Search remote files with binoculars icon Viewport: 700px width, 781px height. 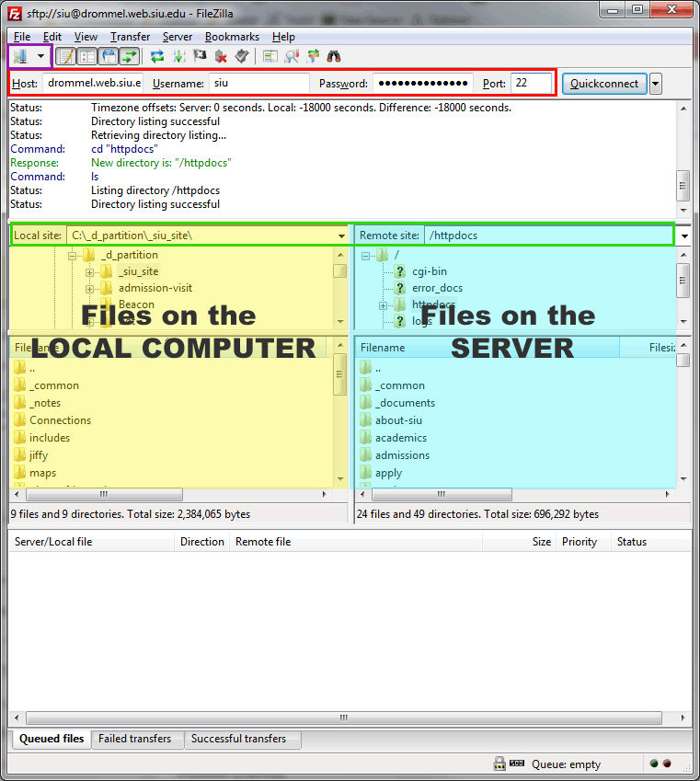pos(334,56)
